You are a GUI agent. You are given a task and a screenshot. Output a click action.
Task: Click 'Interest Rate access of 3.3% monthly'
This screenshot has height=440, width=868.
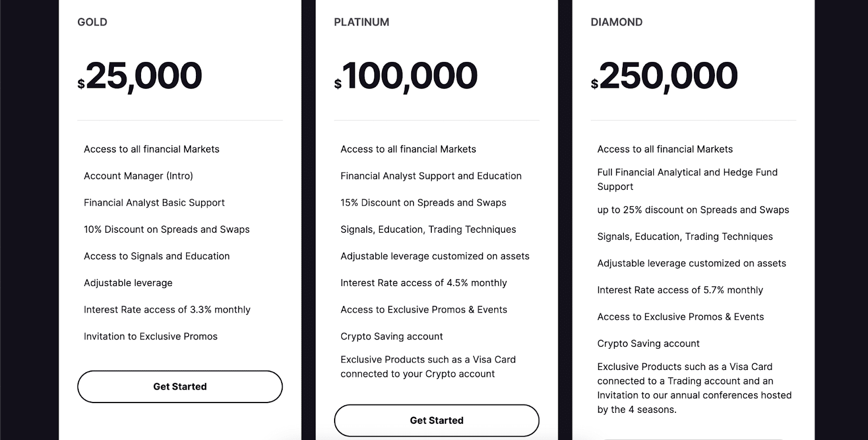tap(167, 310)
